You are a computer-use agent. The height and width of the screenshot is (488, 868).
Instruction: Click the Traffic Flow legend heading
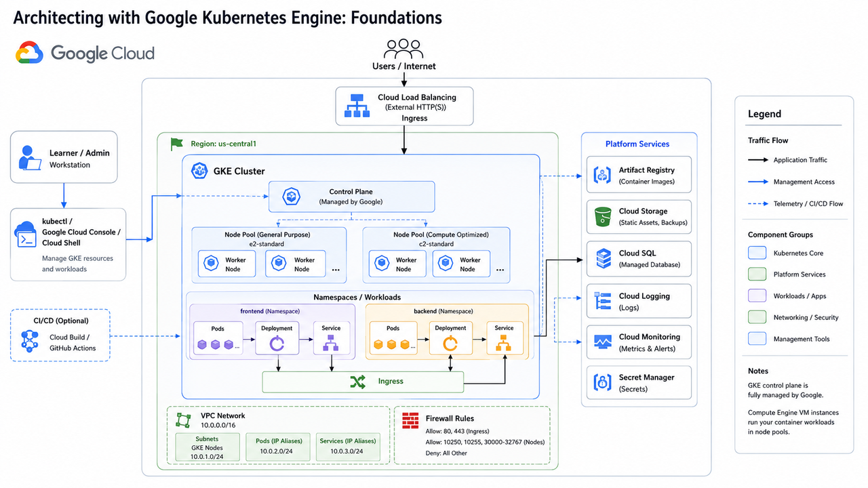768,140
